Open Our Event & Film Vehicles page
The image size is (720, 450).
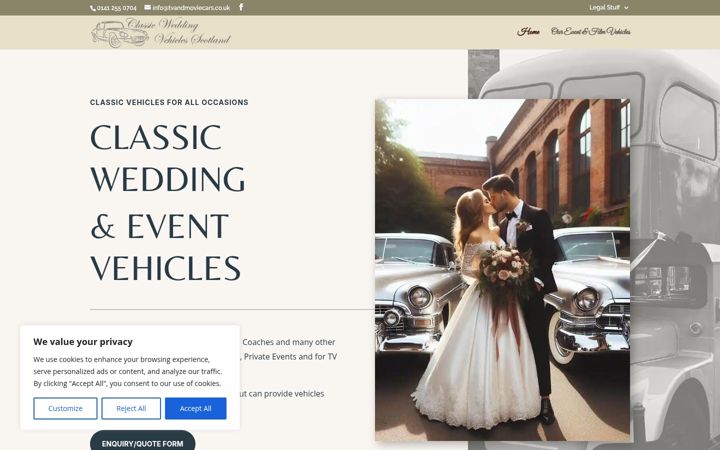pyautogui.click(x=591, y=32)
